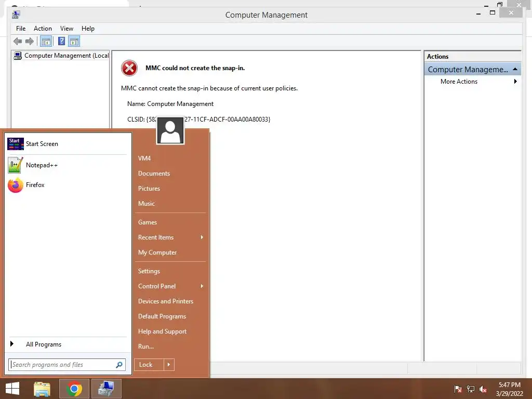Expand Recent Items submenu arrow
The width and height of the screenshot is (532, 399).
click(202, 237)
